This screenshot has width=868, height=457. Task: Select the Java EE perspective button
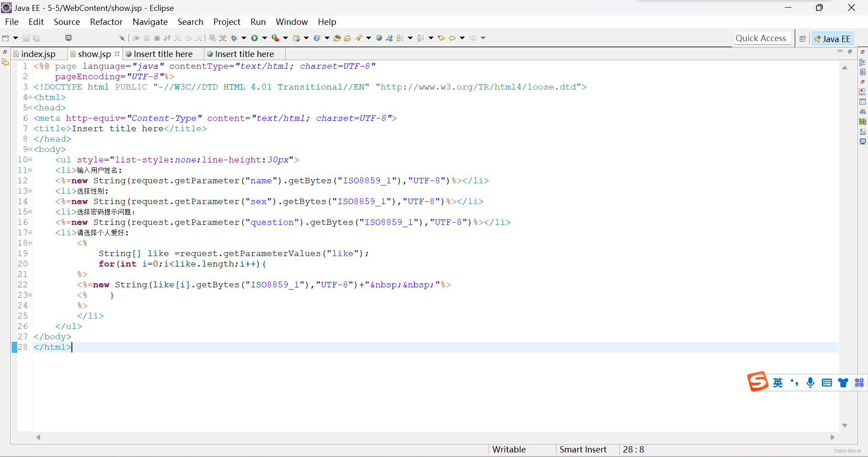(832, 38)
